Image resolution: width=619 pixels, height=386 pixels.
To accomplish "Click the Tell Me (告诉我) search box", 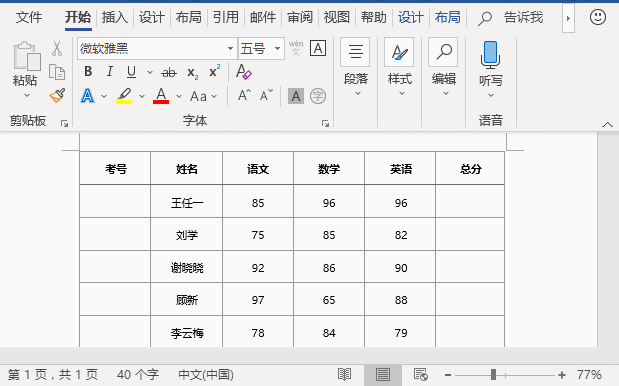I will point(511,18).
